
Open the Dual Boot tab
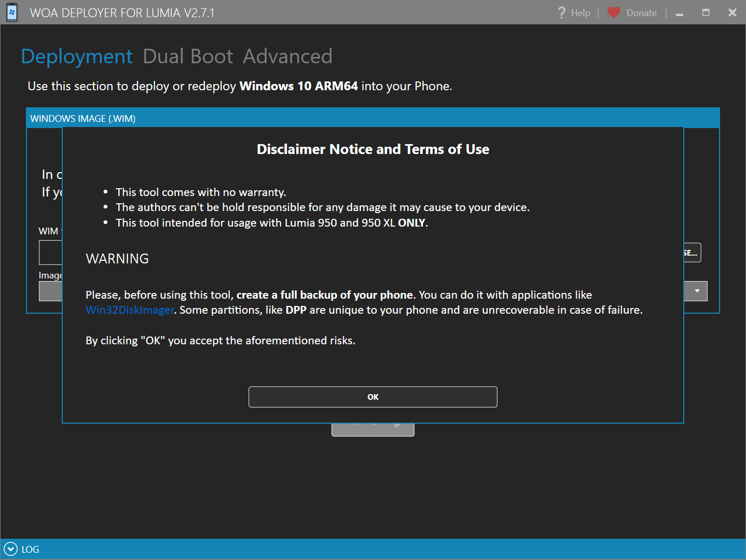[188, 56]
